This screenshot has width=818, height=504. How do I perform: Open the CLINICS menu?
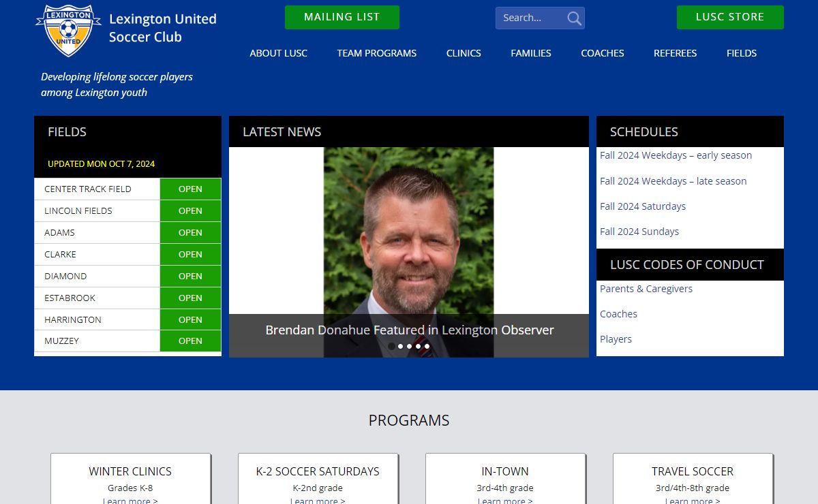[x=464, y=53]
